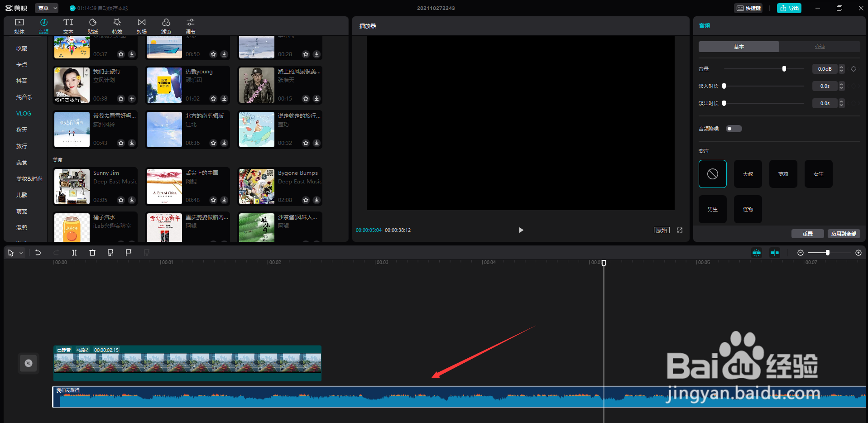
Task: Toggle timeline auto-snapping
Action: point(757,253)
